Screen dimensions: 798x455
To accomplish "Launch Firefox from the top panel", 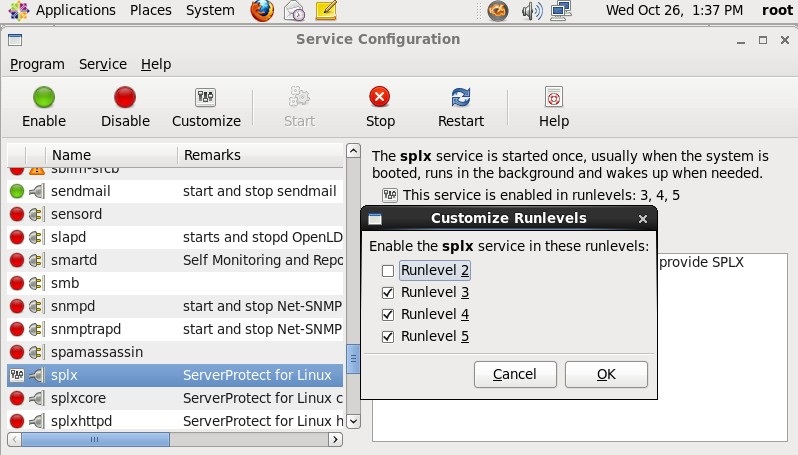I will (x=262, y=11).
